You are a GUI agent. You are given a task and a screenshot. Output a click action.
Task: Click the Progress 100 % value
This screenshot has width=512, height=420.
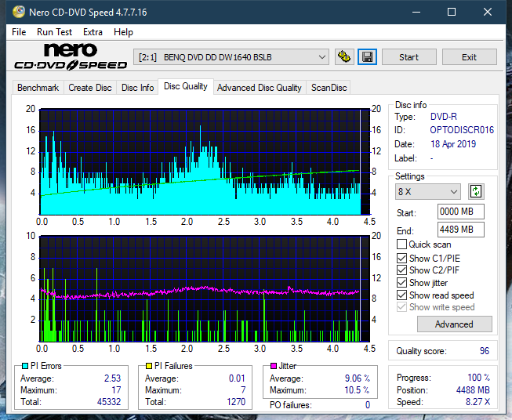tap(479, 378)
